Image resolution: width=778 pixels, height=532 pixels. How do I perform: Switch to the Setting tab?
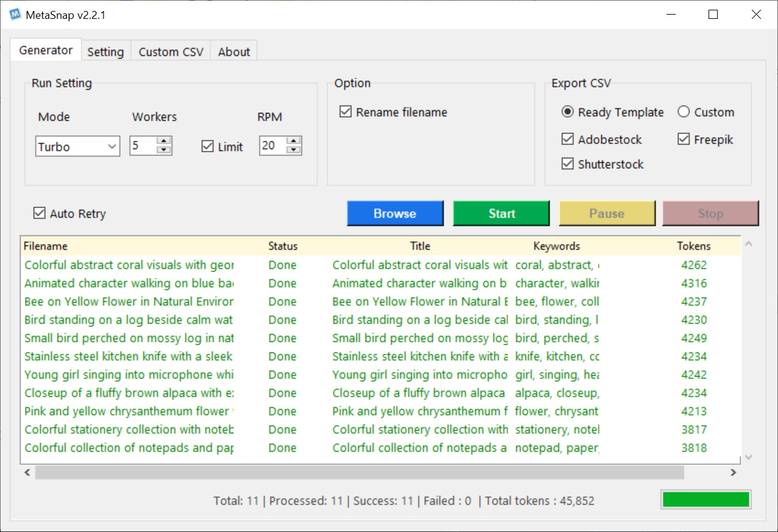pyautogui.click(x=105, y=52)
